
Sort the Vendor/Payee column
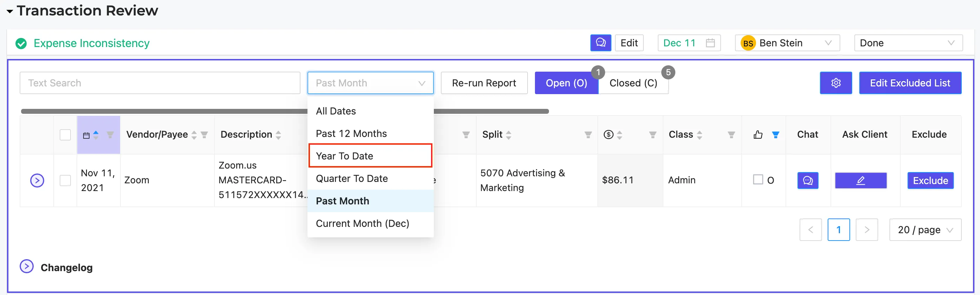[194, 135]
